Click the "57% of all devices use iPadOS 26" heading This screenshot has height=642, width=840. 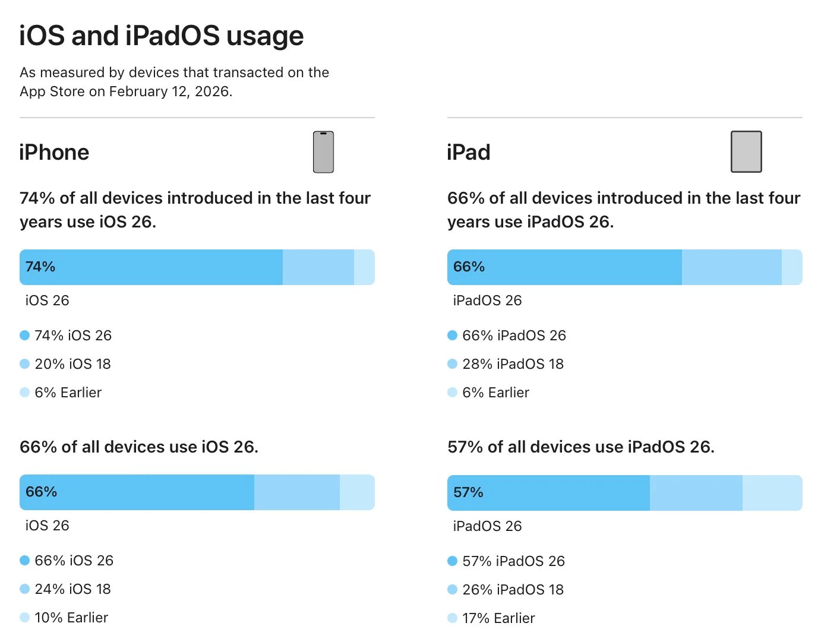point(581,447)
